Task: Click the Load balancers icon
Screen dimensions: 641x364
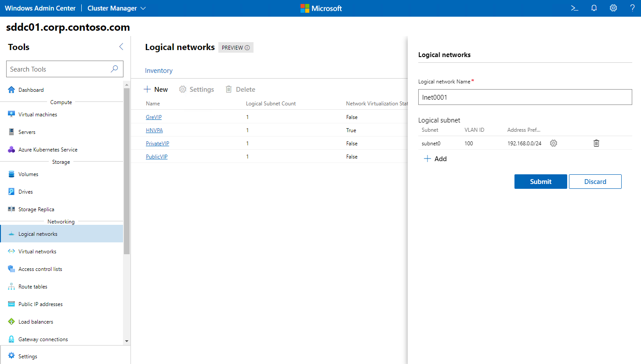Action: pos(11,321)
